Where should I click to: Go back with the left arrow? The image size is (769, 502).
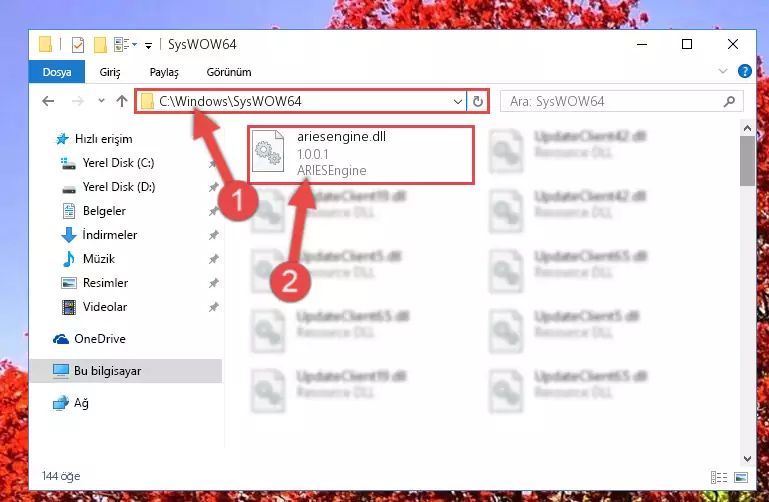coord(48,101)
